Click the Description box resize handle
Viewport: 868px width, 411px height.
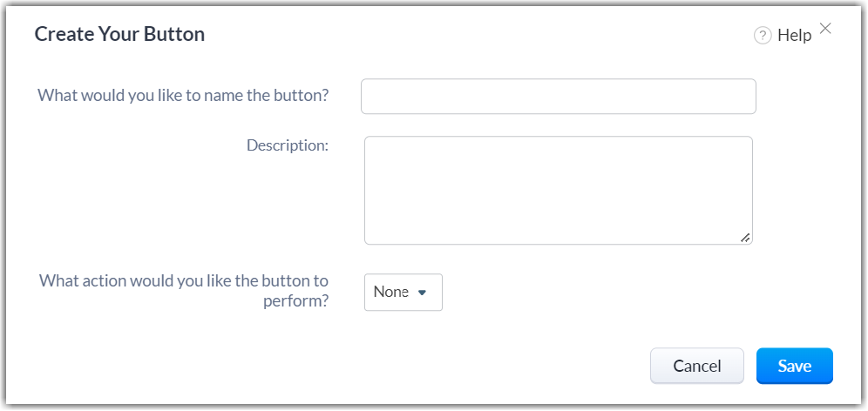pyautogui.click(x=745, y=237)
